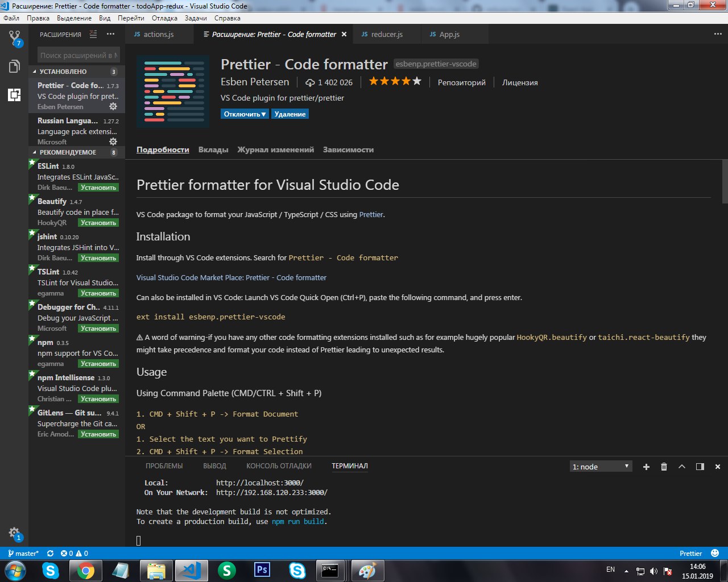Select Russian Language Pack extension item
The image size is (728, 582).
coord(77,131)
